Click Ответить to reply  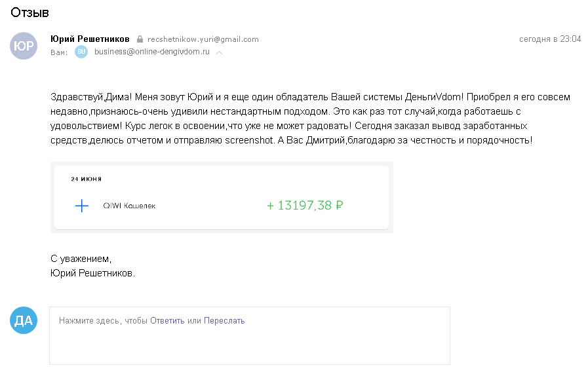click(x=167, y=321)
